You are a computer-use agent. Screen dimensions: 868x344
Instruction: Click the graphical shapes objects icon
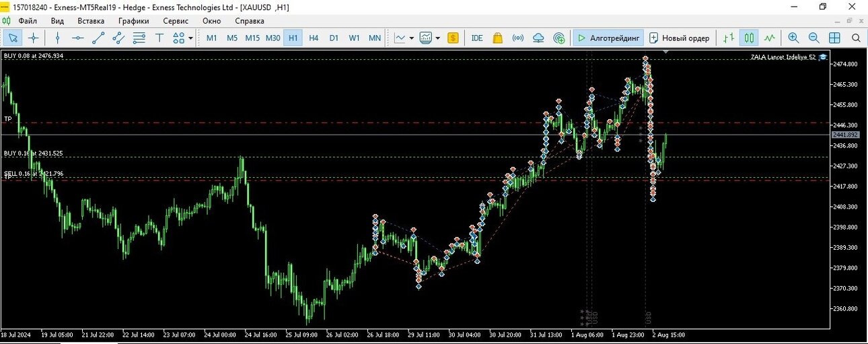click(x=179, y=38)
